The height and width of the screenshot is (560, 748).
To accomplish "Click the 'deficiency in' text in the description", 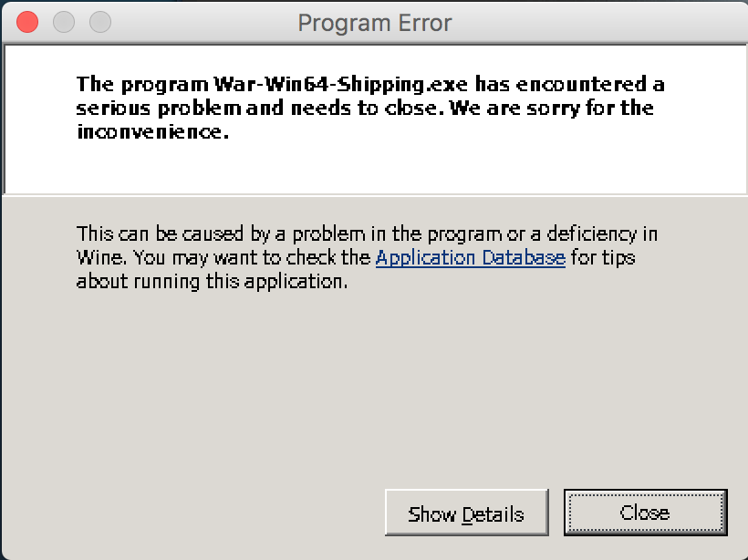I will click(x=602, y=234).
